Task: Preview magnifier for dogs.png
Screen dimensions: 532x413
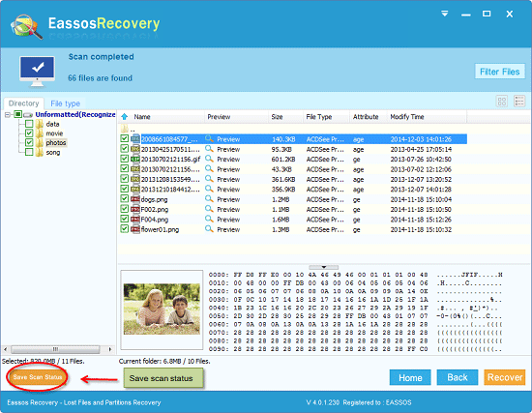Action: pos(209,199)
